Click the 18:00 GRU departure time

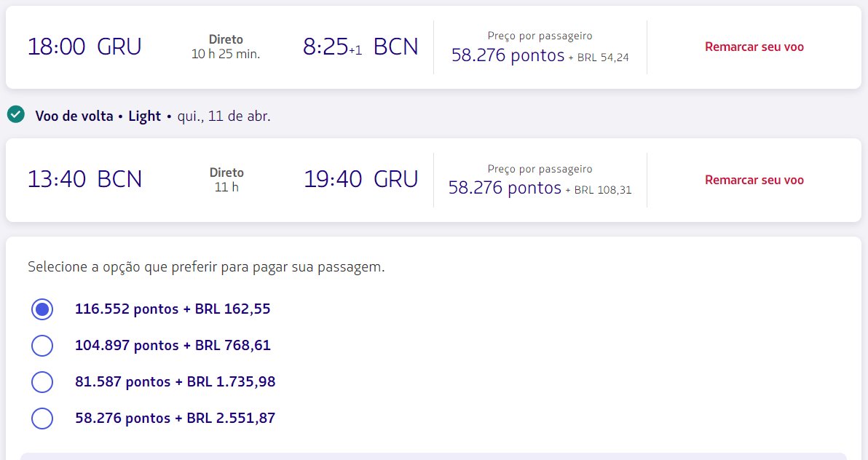[84, 47]
